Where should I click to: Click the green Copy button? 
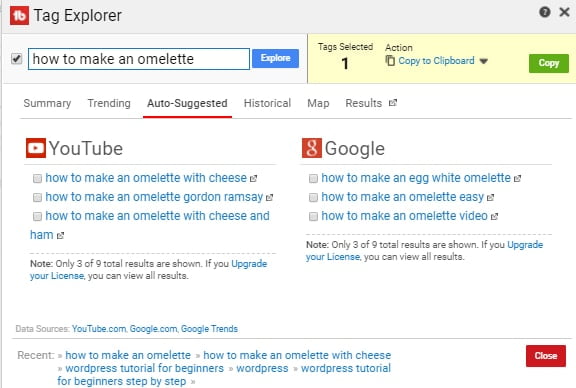pyautogui.click(x=548, y=63)
